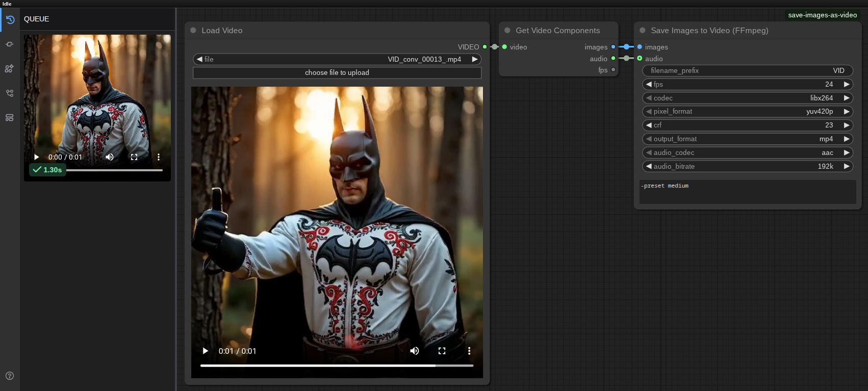Click the fps output socket
This screenshot has width=868, height=391.
click(x=613, y=70)
